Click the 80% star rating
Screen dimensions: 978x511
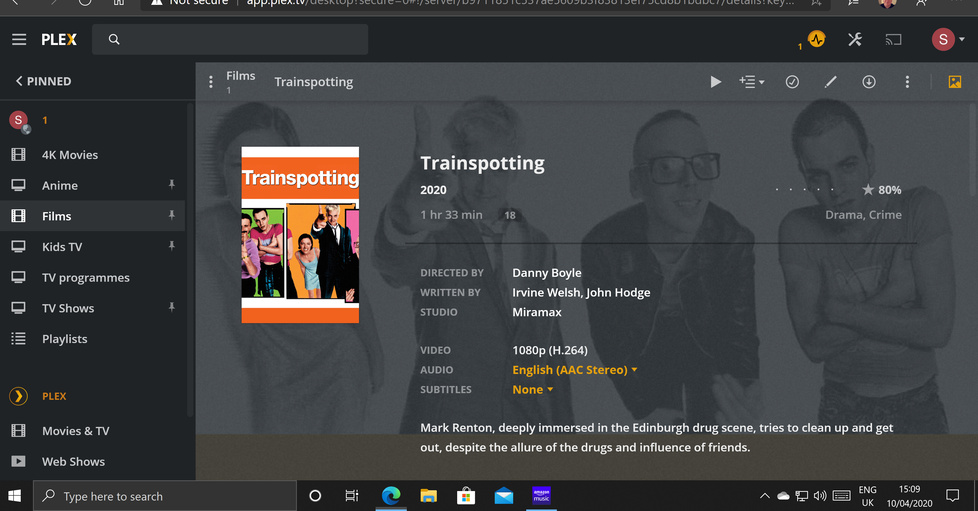[881, 190]
